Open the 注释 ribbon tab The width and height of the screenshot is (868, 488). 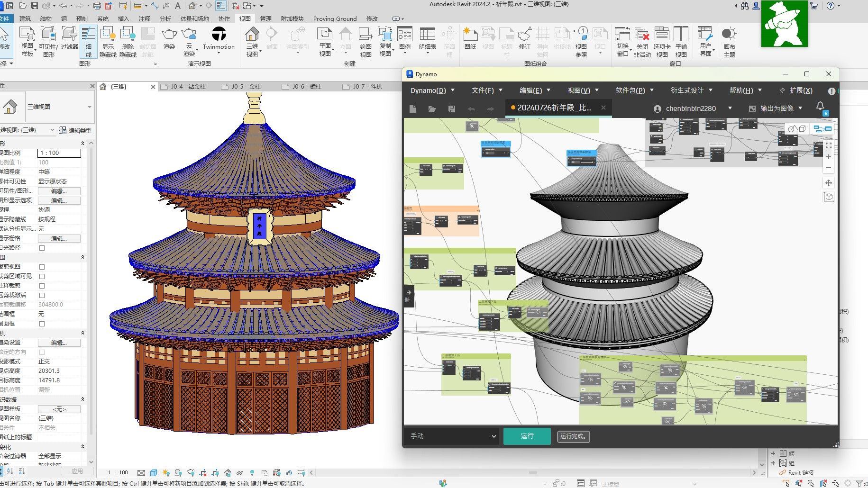click(145, 18)
